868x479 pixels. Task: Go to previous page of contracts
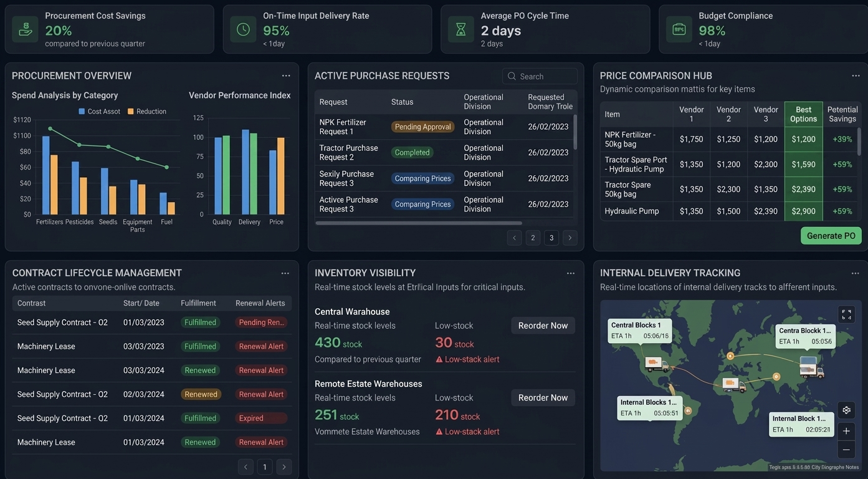[246, 467]
